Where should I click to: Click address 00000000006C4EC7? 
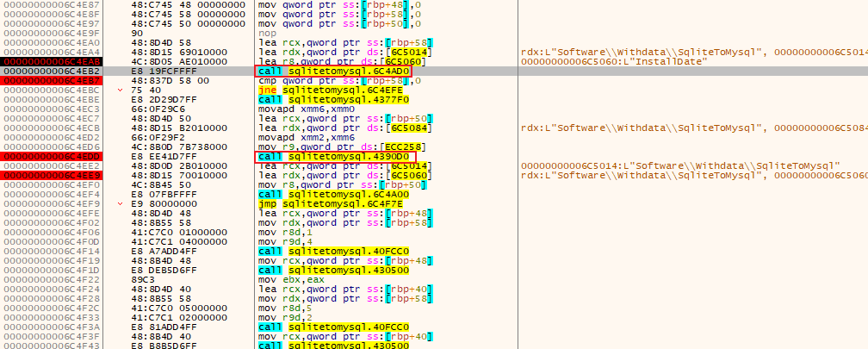coord(52,119)
